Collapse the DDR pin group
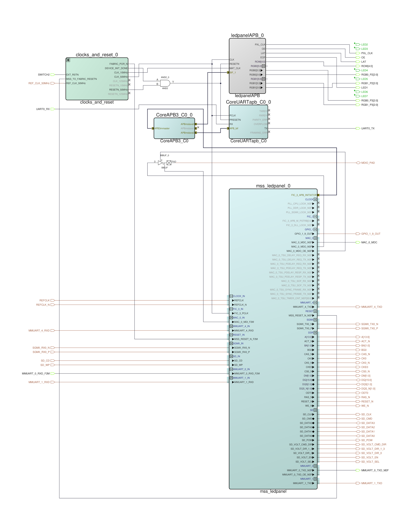Screen dimensions: 411x532 click(x=315, y=333)
